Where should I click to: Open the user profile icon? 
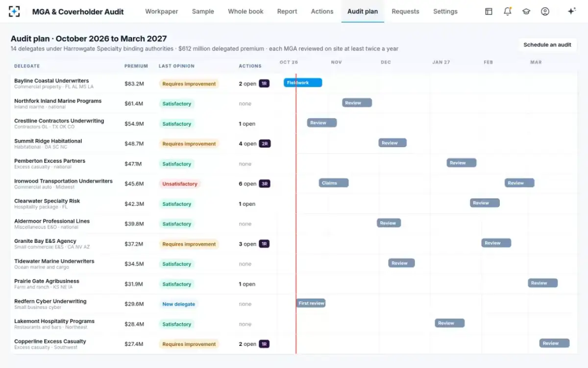(x=545, y=11)
